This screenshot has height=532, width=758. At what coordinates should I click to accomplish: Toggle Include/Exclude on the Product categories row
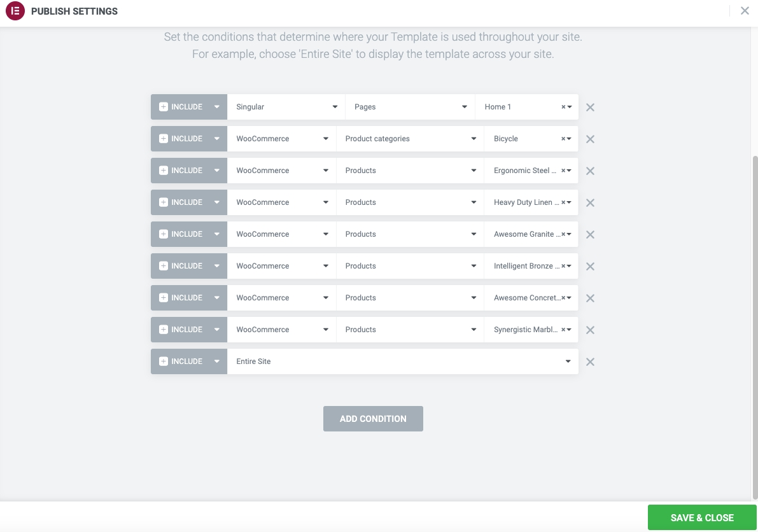(x=189, y=139)
